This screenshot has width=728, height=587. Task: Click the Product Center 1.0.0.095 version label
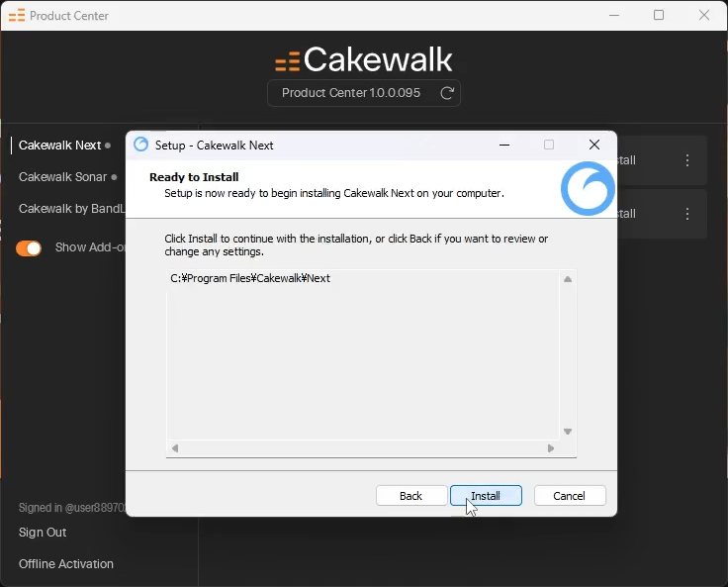click(351, 93)
